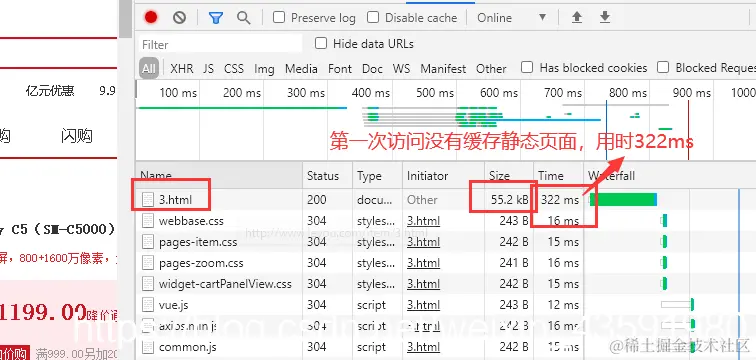The height and width of the screenshot is (360, 756).
Task: Select the webbase.css request name
Action: pyautogui.click(x=191, y=221)
